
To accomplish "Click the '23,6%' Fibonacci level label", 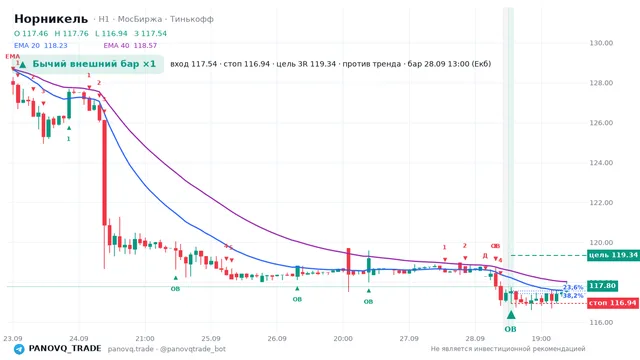I will 573,287.
